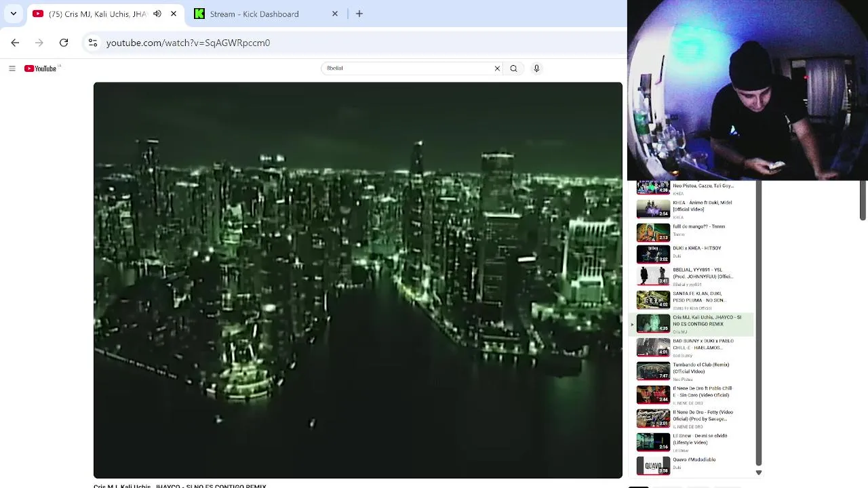Image resolution: width=868 pixels, height=488 pixels.
Task: View site information icon in address bar
Action: pyautogui.click(x=93, y=43)
